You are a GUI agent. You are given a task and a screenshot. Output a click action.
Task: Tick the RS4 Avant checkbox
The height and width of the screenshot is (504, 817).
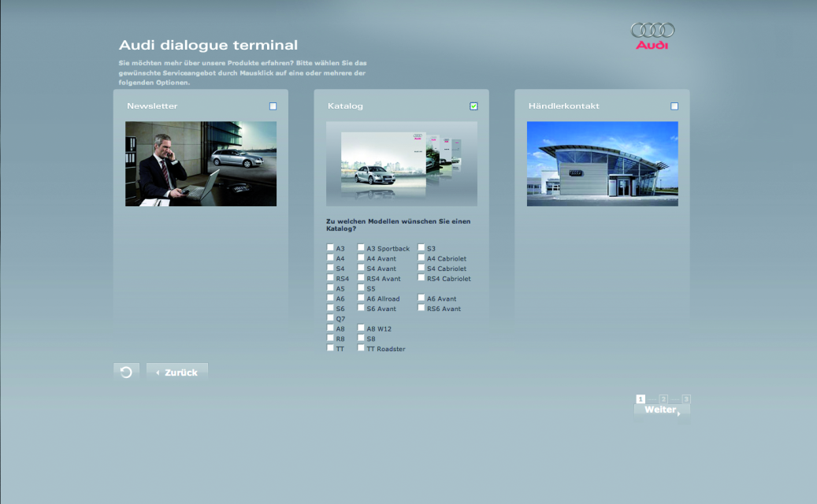(x=361, y=277)
